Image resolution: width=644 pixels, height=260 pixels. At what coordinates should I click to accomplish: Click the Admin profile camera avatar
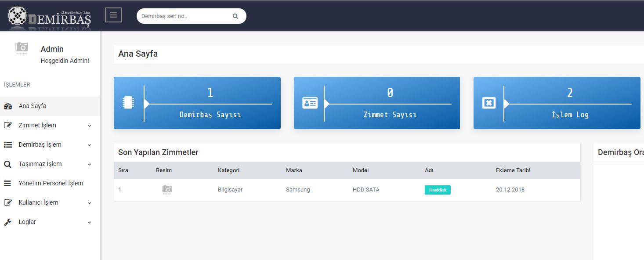click(x=22, y=47)
